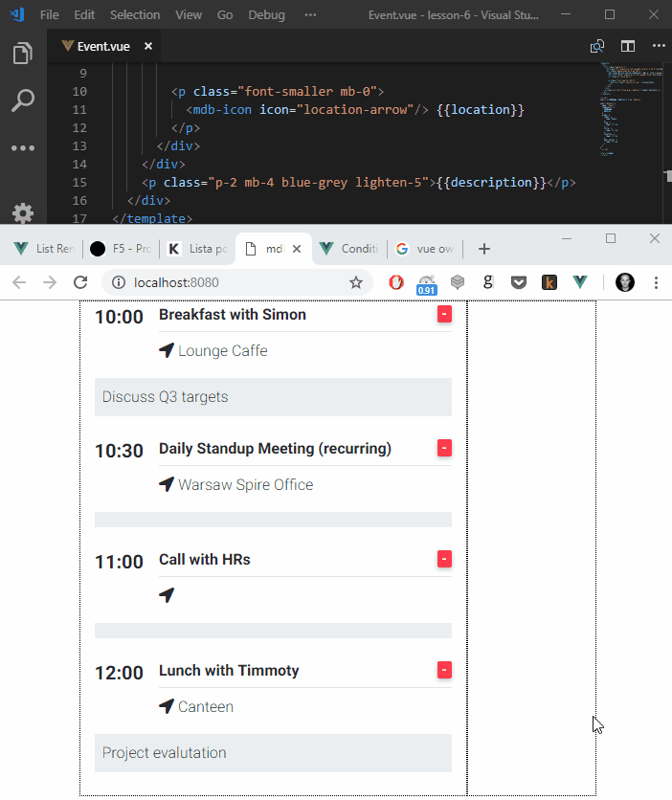Open the Edit menu in VS Code

[84, 14]
